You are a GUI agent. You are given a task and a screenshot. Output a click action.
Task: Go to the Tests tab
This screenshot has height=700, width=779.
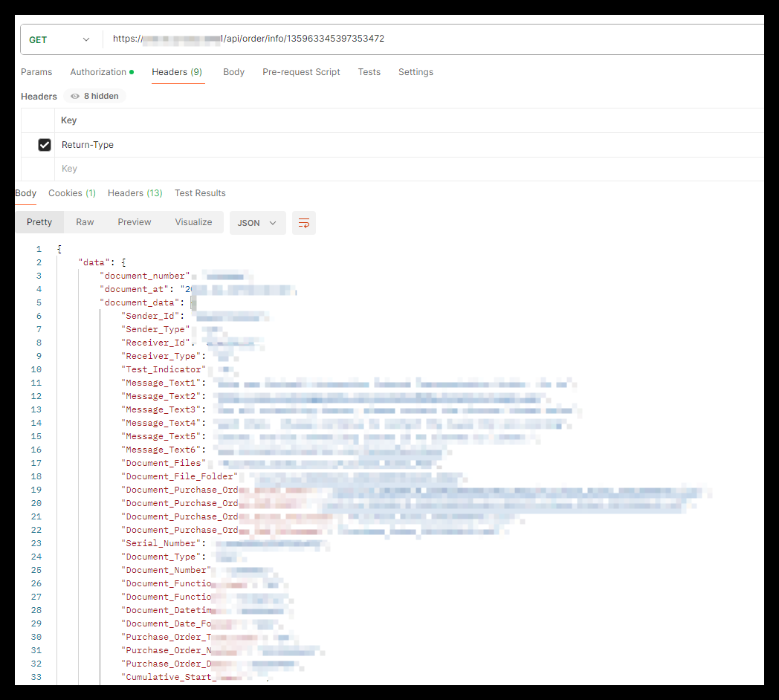[369, 72]
